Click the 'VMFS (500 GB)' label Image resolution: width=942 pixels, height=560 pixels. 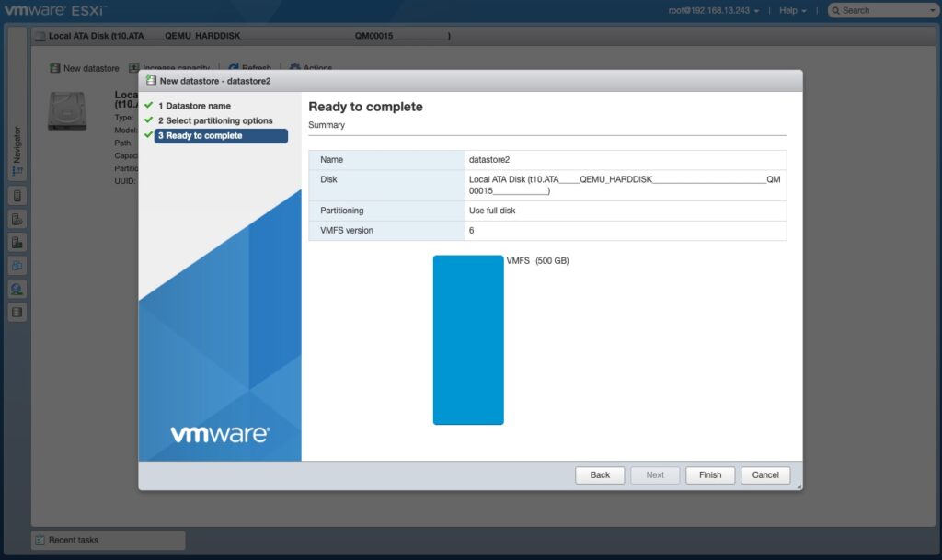click(x=537, y=260)
